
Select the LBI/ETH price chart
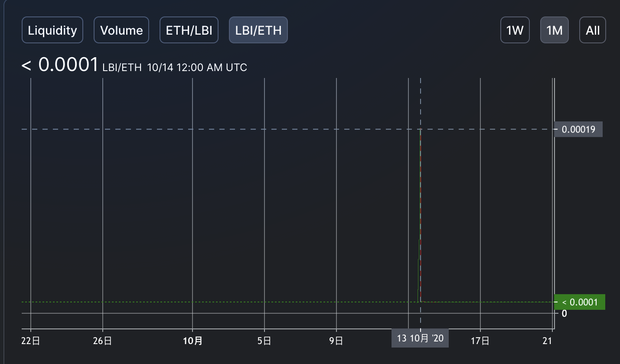258,30
